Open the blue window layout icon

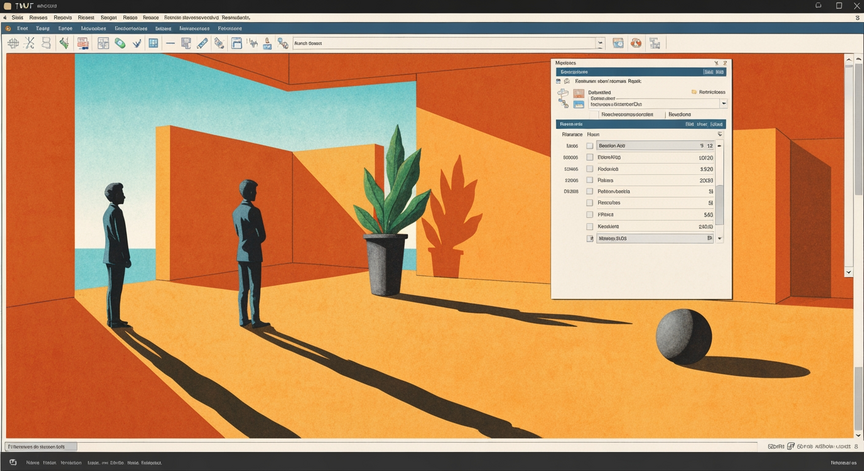click(236, 43)
